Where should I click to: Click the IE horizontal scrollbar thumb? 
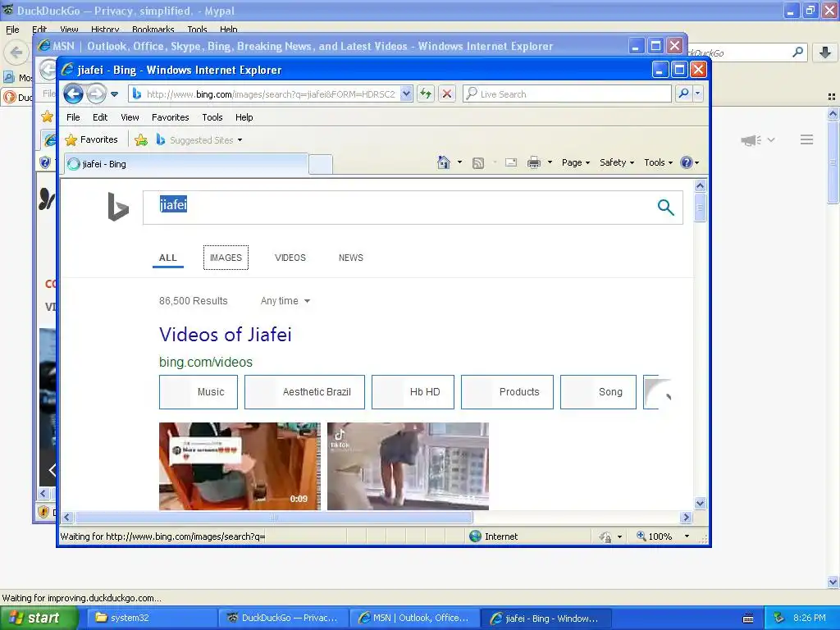[274, 518]
